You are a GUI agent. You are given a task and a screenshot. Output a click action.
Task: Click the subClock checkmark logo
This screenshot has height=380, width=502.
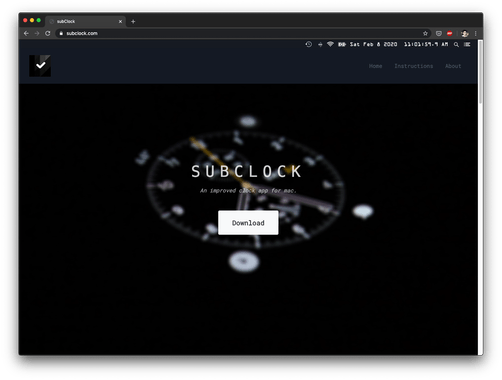click(x=40, y=66)
